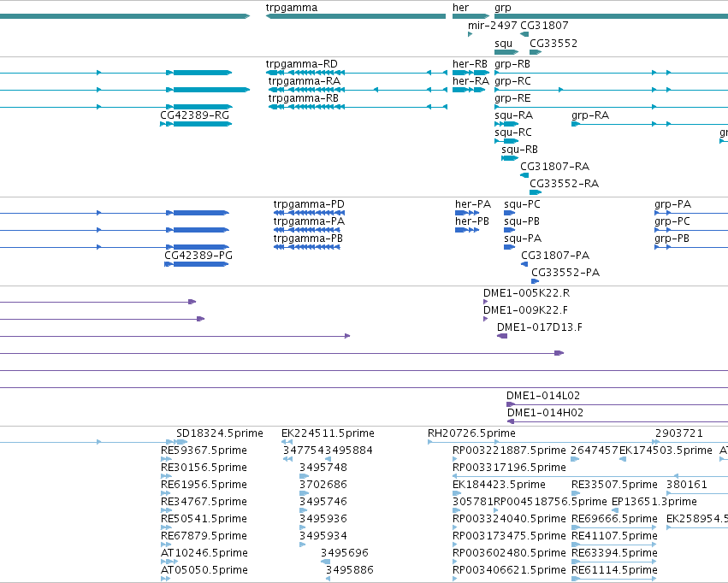Select transcript trpgamma-RA label

[305, 81]
